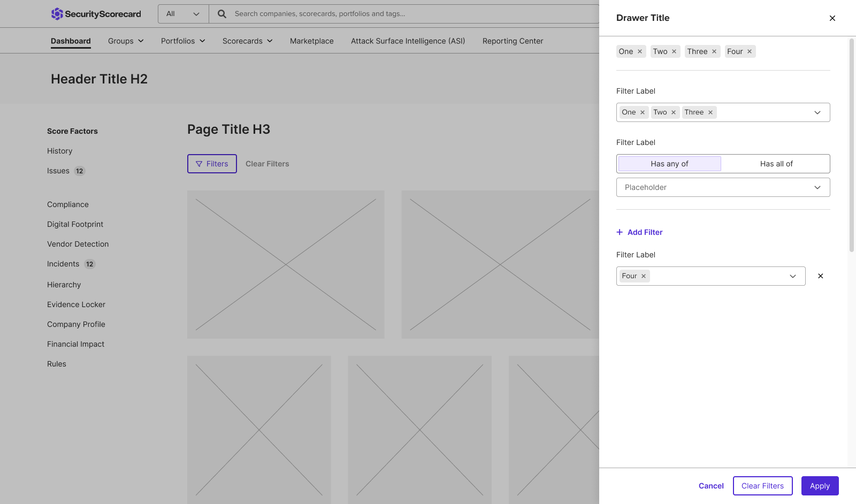Screen dimensions: 856x504
Task: Expand the Groups menu
Action: [x=126, y=41]
